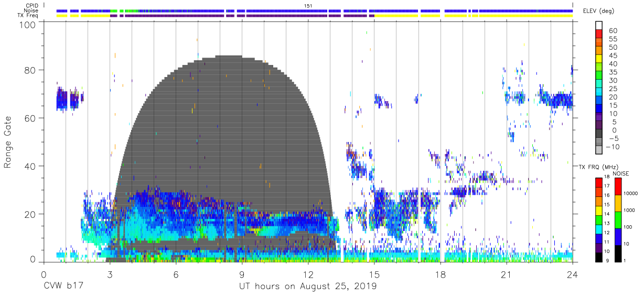644x297 pixels.
Task: Click the blue 10-100 noise legend swatch
Action: point(618,236)
